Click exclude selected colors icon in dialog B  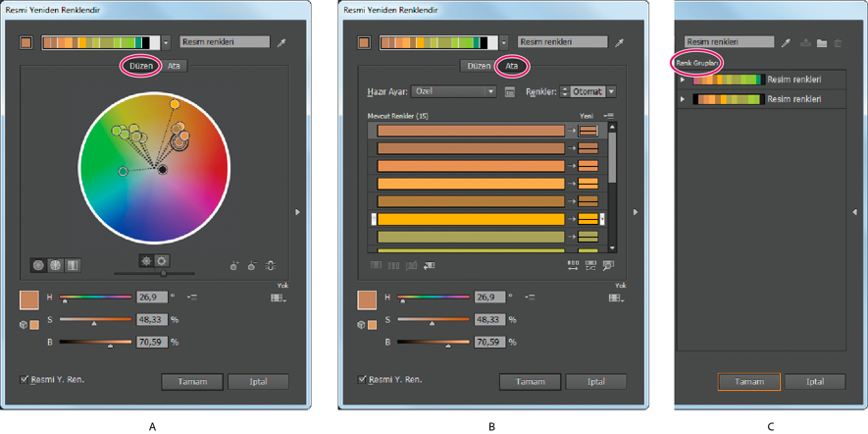click(x=411, y=265)
